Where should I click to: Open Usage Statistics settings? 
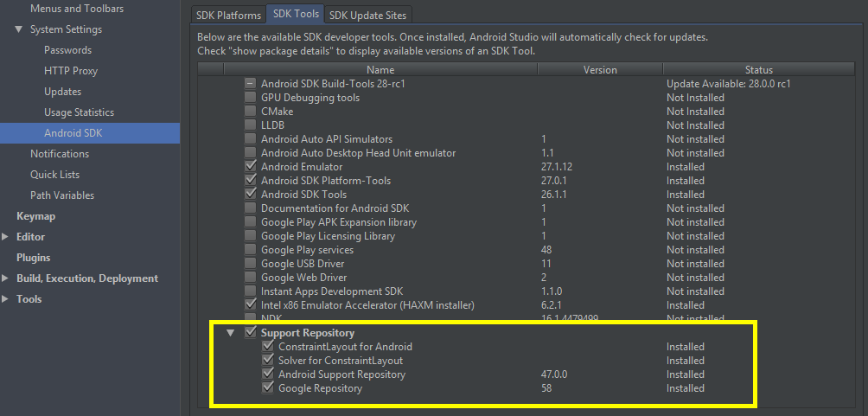tap(80, 112)
